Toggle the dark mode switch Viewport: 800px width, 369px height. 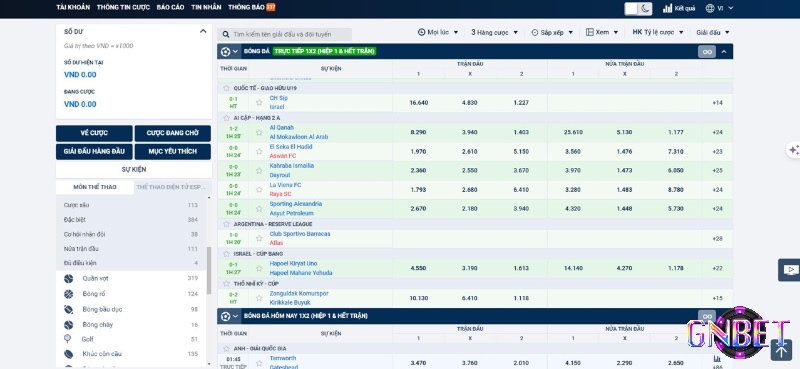tap(638, 8)
